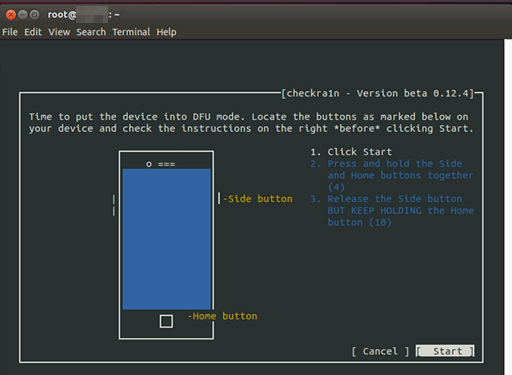Click the yellow Side button label

tap(258, 199)
